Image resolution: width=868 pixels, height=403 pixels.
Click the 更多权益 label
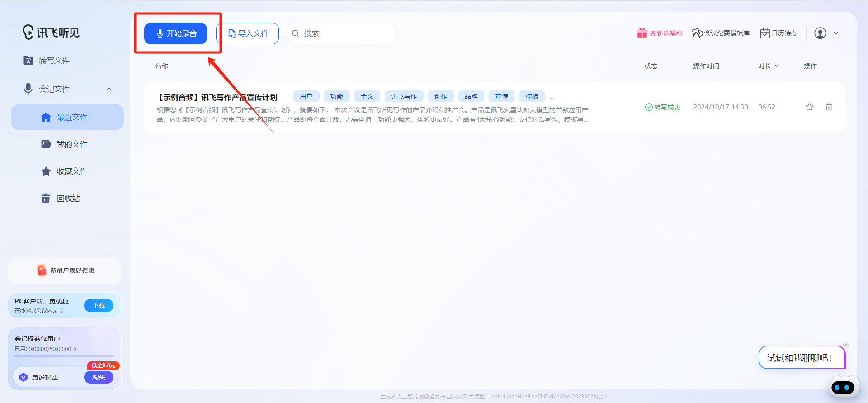click(45, 377)
